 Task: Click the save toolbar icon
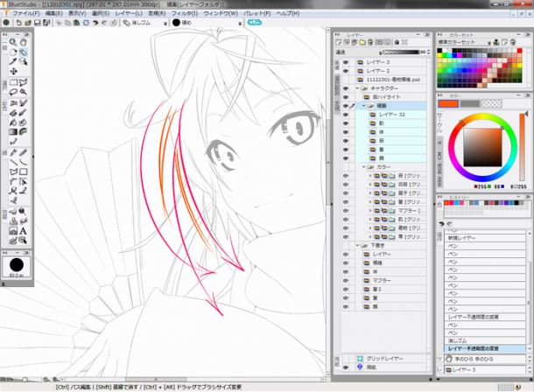click(37, 23)
